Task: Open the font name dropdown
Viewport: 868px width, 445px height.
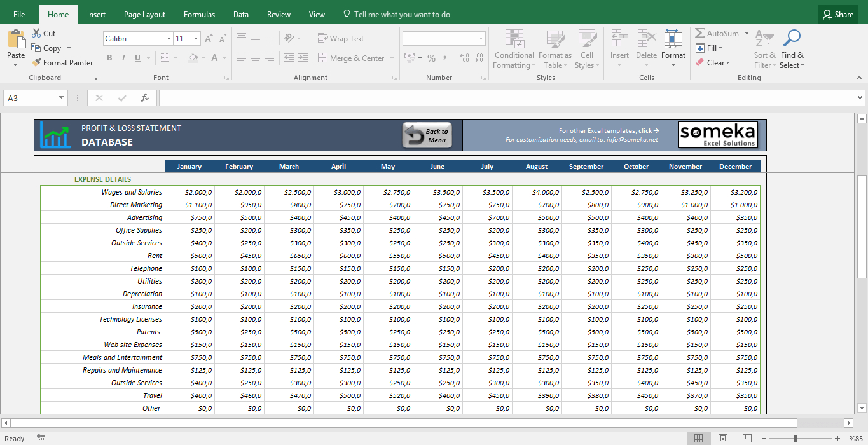Action: (169, 39)
